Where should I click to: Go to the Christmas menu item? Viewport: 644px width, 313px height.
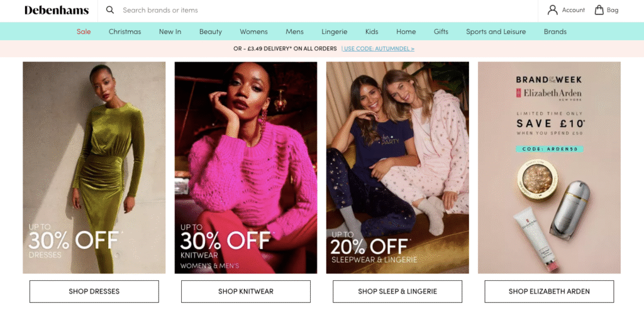coord(125,31)
